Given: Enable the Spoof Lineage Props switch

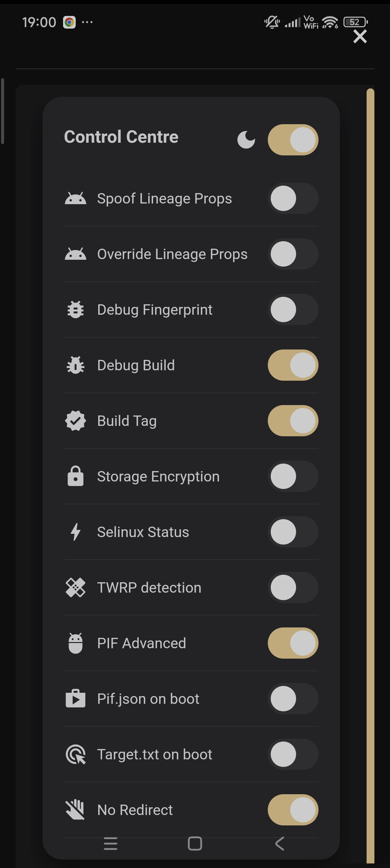Looking at the screenshot, I should pyautogui.click(x=293, y=198).
